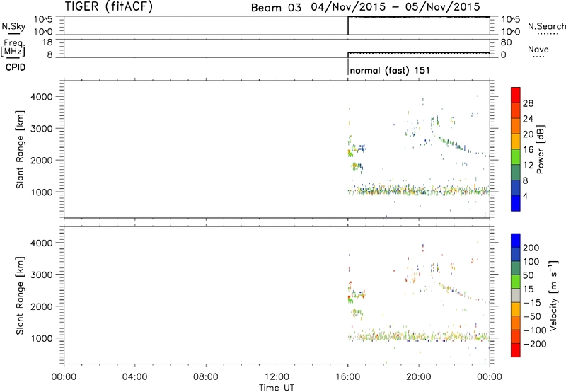Click the "08:00" time tick label
Screen dimensions: 566x392
206,377
